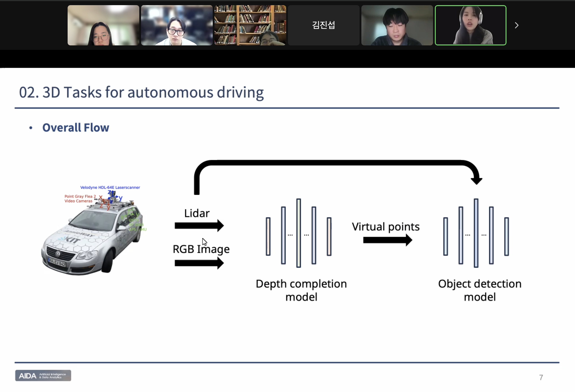The width and height of the screenshot is (575, 392).
Task: Click the Velodyne HDL-64E Laserscanner label
Action: point(110,187)
